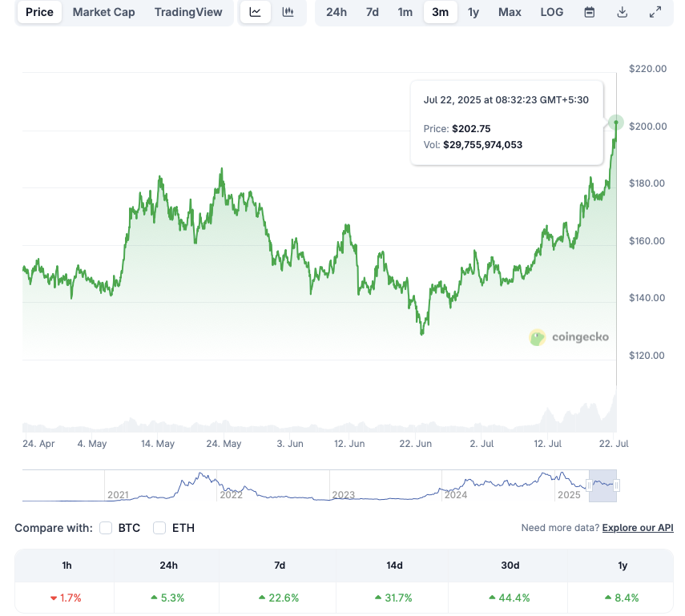Download chart data icon
Image resolution: width=685 pixels, height=616 pixels.
[x=622, y=12]
